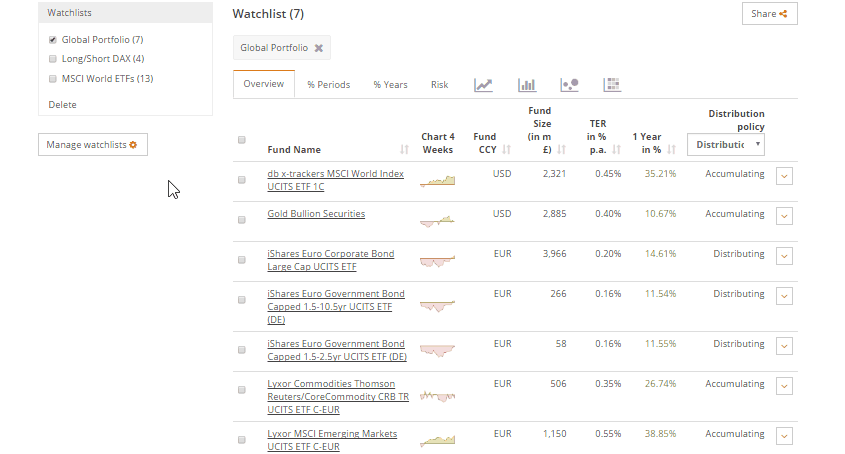Sort by 1 Year in % column
The image size is (845, 454).
[x=671, y=150]
